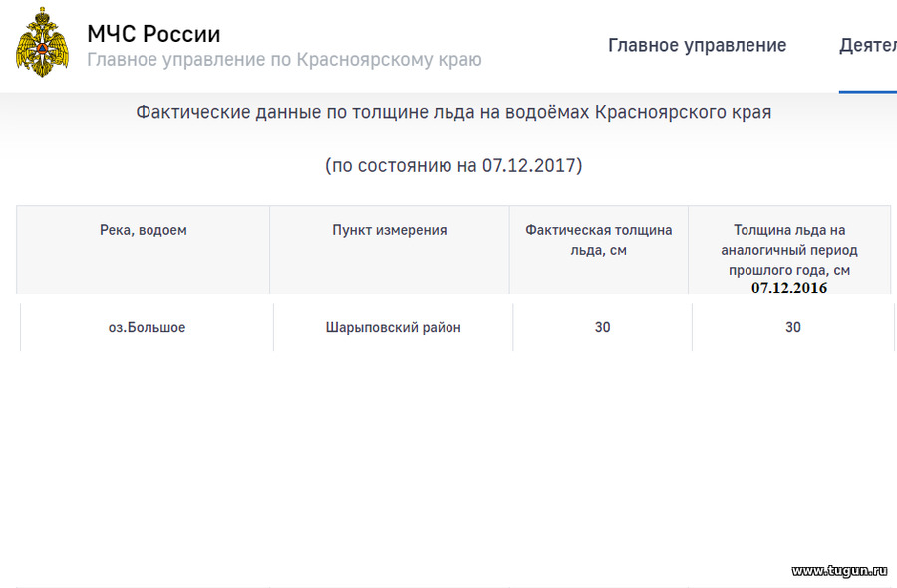Click the actual thickness value 30
This screenshot has height=588, width=897.
[x=602, y=327]
